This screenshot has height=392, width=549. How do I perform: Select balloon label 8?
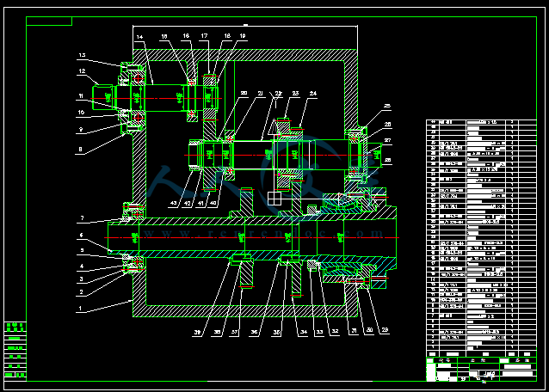(80, 150)
